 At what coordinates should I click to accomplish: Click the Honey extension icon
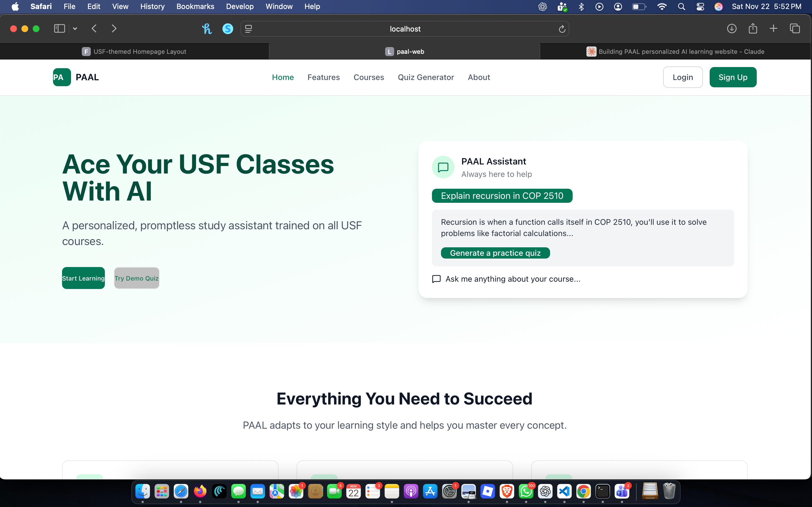tap(207, 29)
